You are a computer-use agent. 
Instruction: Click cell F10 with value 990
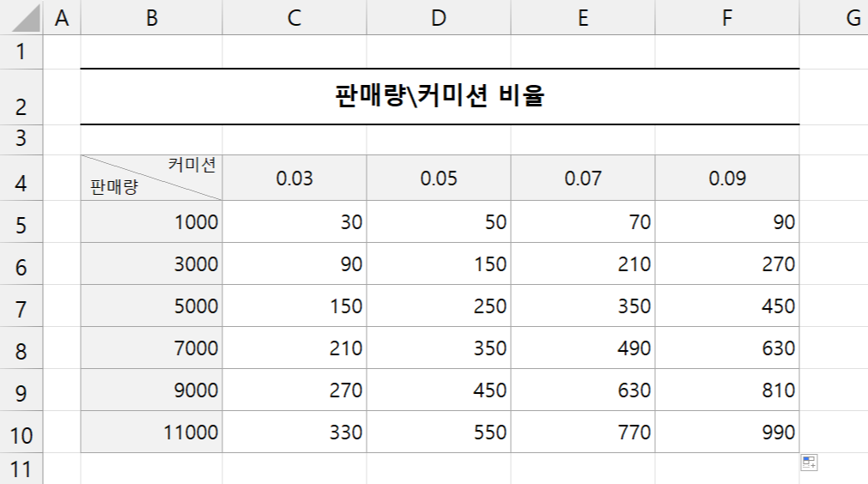(727, 432)
